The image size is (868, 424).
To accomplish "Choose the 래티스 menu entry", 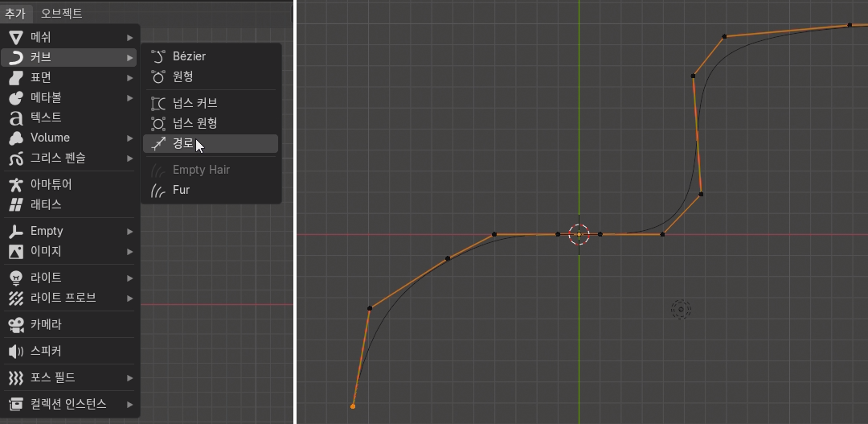I will [x=70, y=205].
